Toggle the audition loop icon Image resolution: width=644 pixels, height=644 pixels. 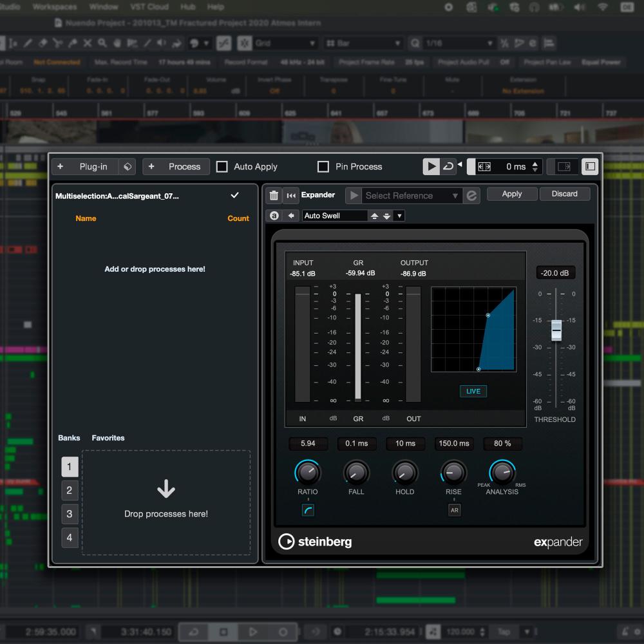(448, 167)
